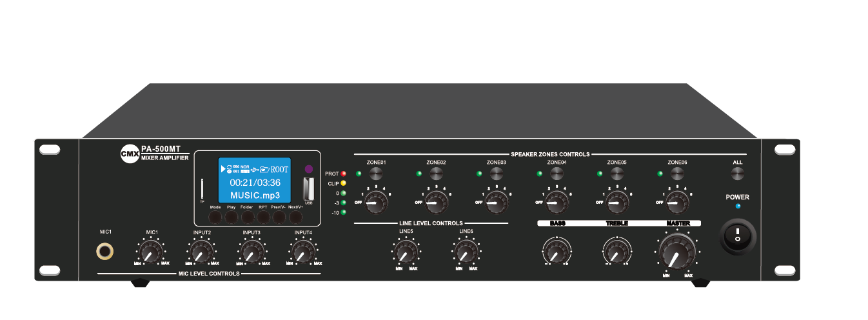Viewport: 868px width, 320px height.
Task: Click the ZONE02 rotary level selector
Action: pos(437,202)
